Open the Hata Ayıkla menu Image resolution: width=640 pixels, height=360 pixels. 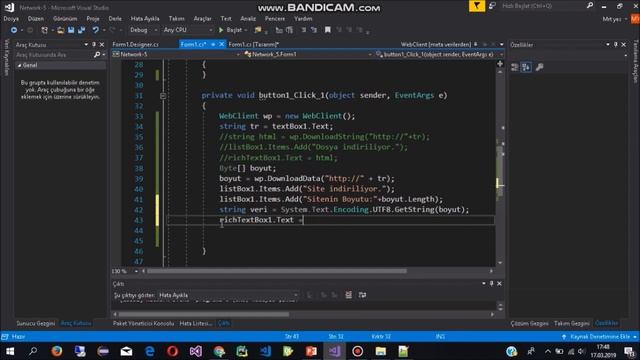[145, 19]
